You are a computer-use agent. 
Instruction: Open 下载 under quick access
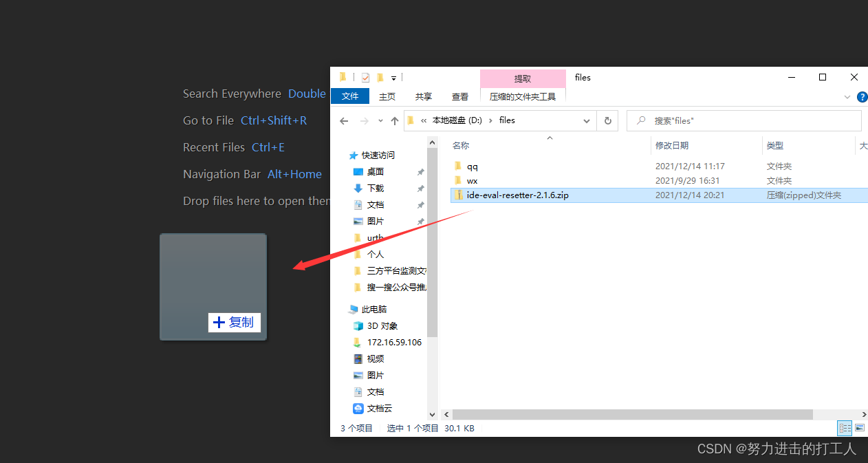376,189
